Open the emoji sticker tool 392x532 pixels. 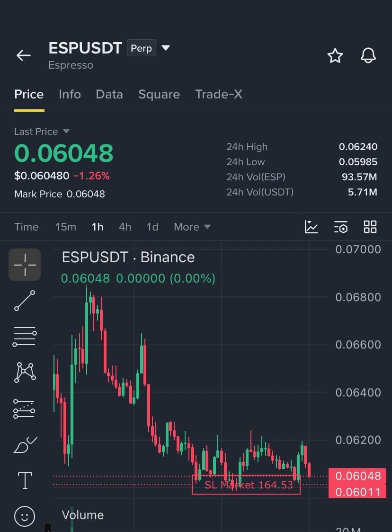point(25,516)
